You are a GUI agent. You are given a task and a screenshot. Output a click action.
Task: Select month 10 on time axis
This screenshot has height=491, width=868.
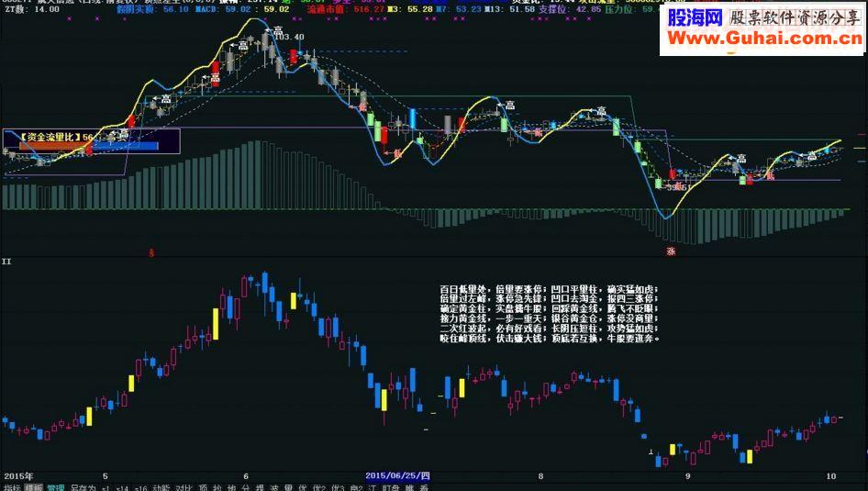tap(831, 476)
